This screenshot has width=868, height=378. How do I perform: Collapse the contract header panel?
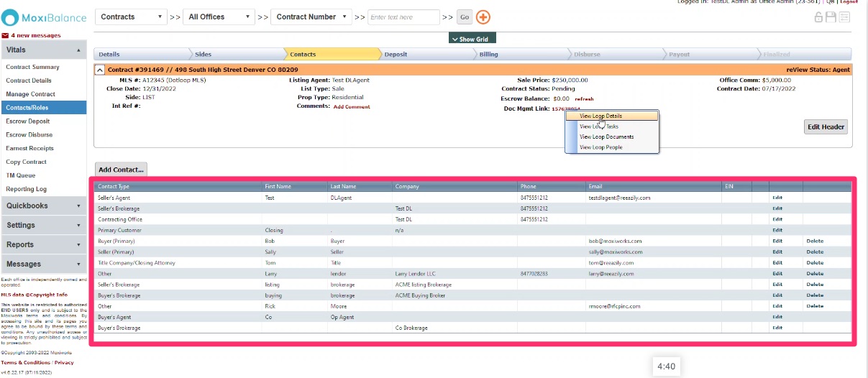coord(100,70)
